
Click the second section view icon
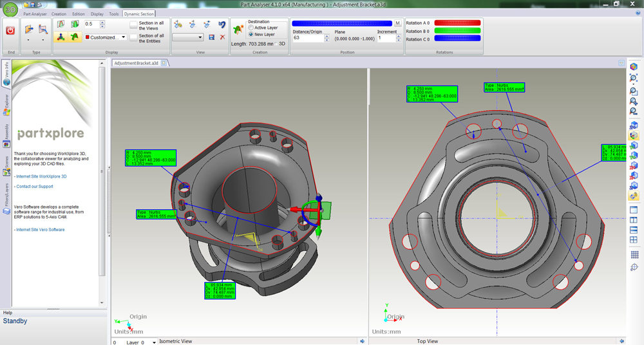[x=193, y=24]
